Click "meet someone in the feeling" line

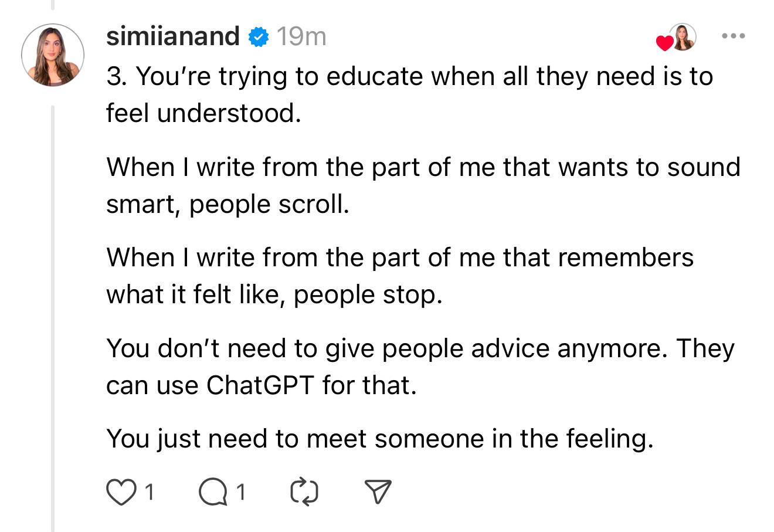pyautogui.click(x=379, y=438)
